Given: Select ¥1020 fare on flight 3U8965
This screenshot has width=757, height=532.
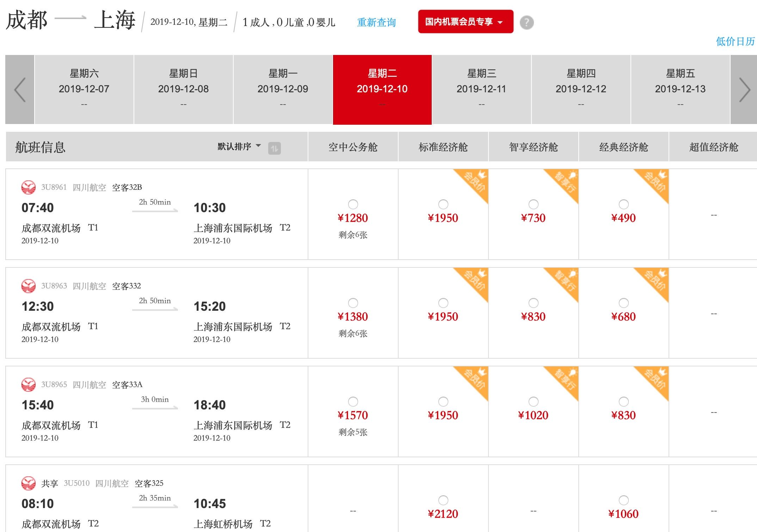Looking at the screenshot, I should coord(533,402).
